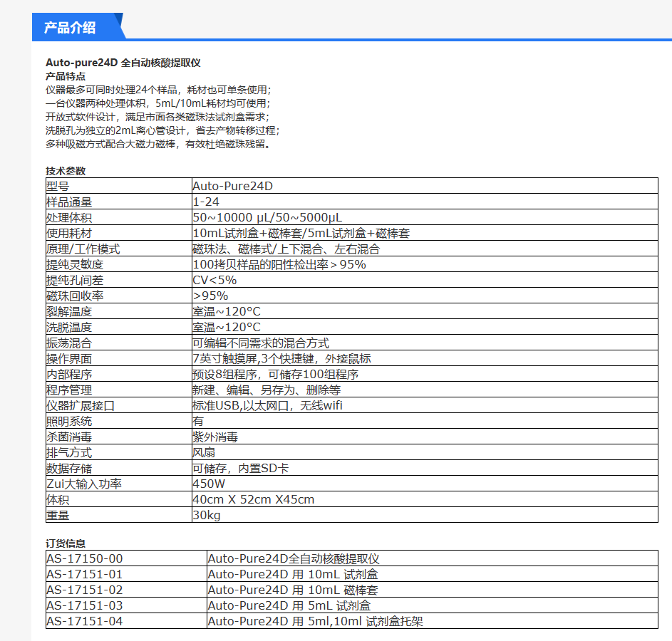Click the '技术参数' heading

tap(66, 171)
